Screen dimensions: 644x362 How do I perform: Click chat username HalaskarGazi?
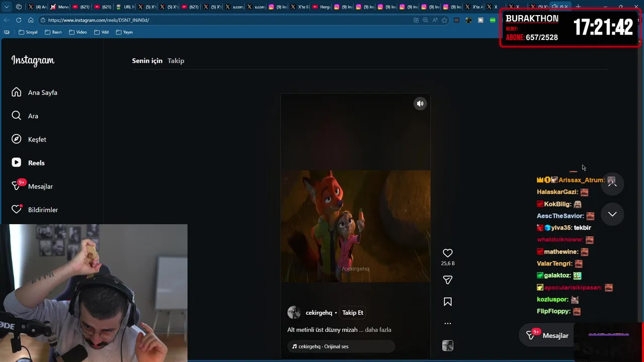click(557, 192)
